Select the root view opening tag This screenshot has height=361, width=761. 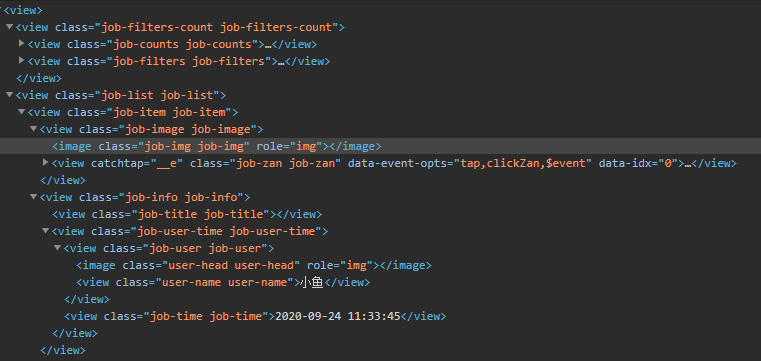(x=23, y=10)
